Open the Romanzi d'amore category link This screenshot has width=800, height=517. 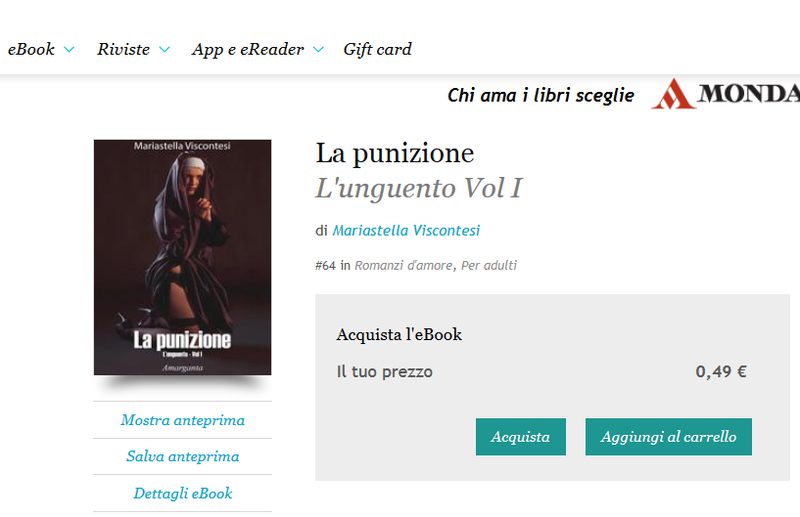[x=404, y=265]
